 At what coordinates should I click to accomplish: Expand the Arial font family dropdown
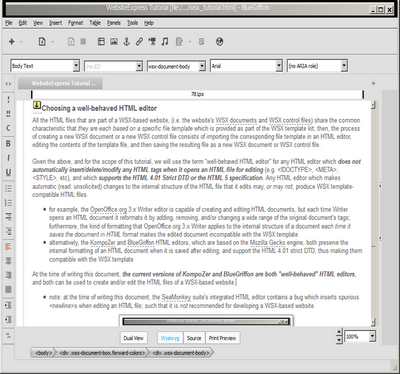(x=279, y=66)
